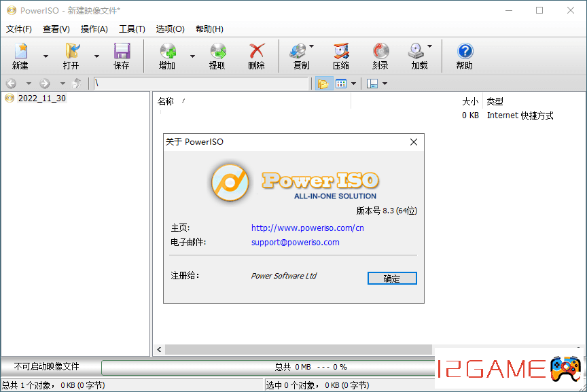Sort by the 类型 column header
587x392 pixels.
[x=495, y=101]
